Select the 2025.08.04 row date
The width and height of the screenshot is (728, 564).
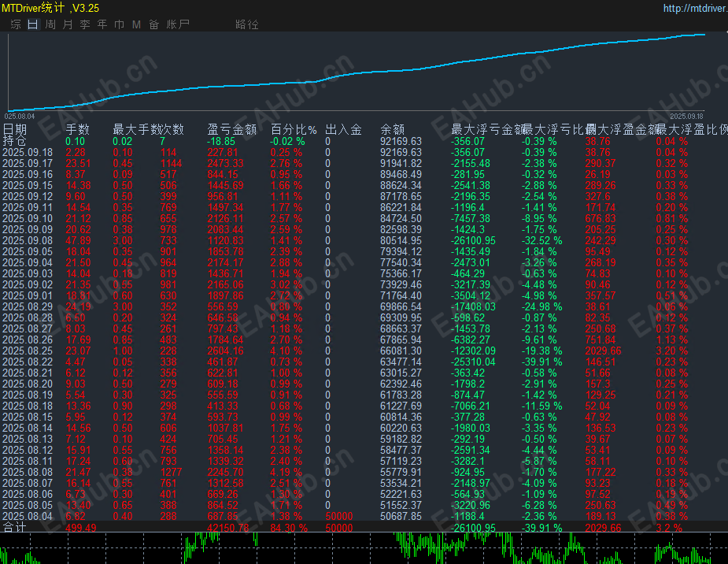coord(28,517)
